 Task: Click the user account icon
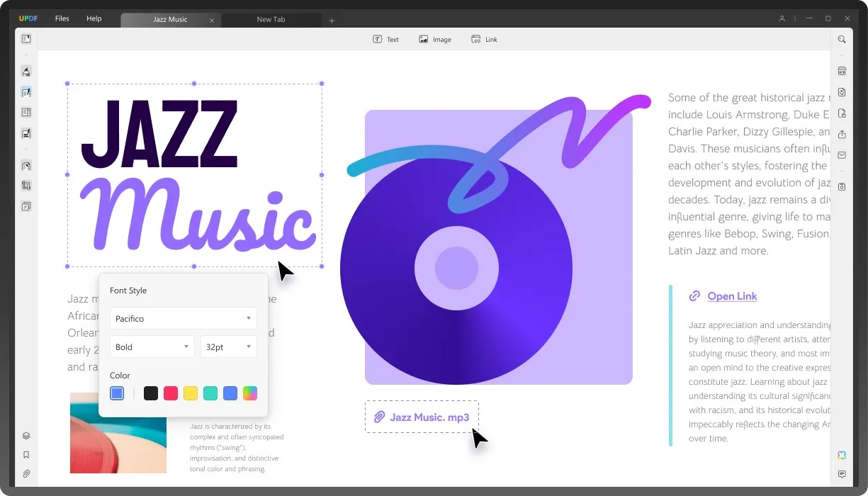tap(782, 18)
